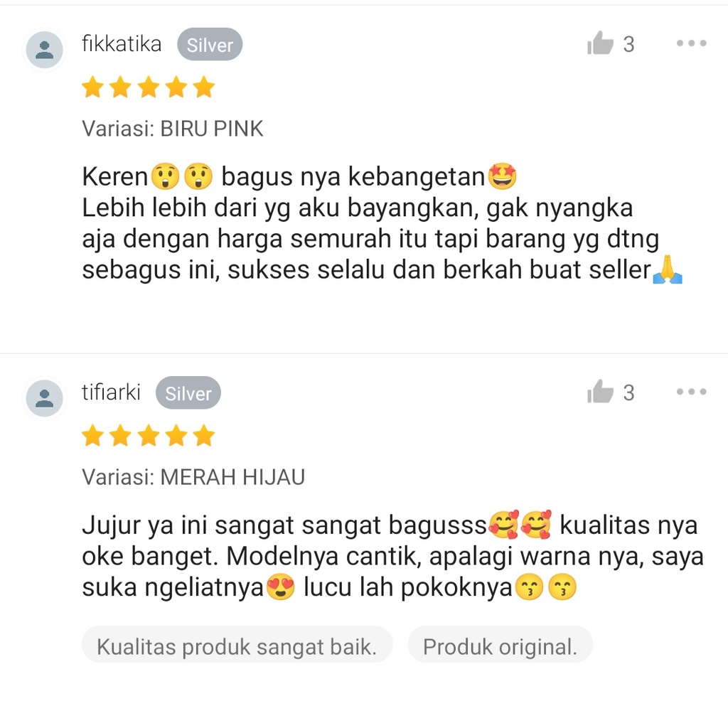Tap 'Variasi: MERAH HIJAU' label
The width and height of the screenshot is (728, 728).
click(193, 477)
